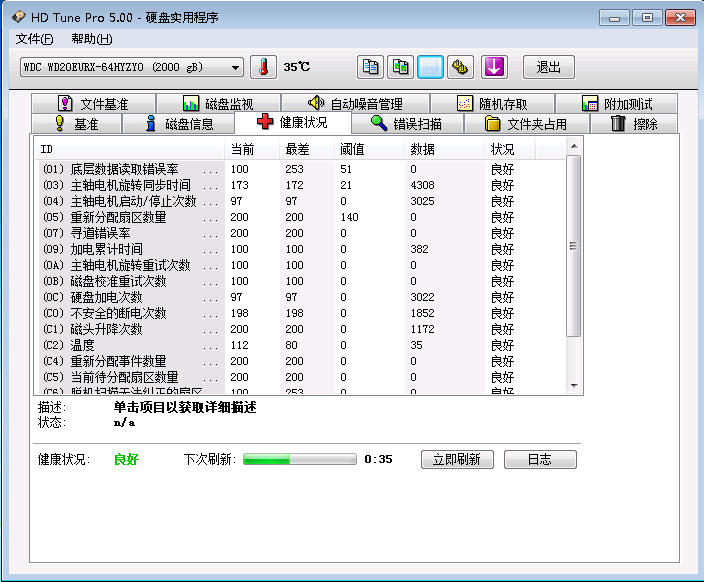Select row (0B) 磁盘校准重试次数

[x=300, y=281]
